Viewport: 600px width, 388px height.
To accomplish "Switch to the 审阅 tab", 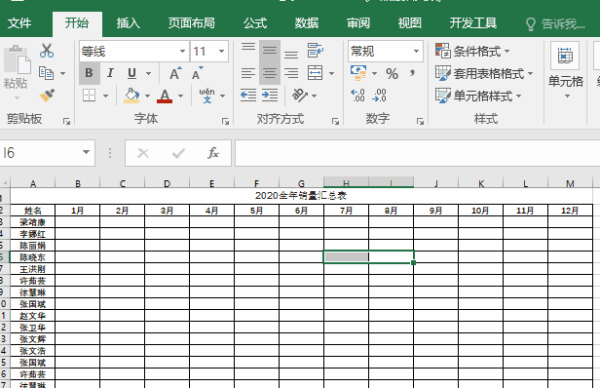I will point(358,23).
